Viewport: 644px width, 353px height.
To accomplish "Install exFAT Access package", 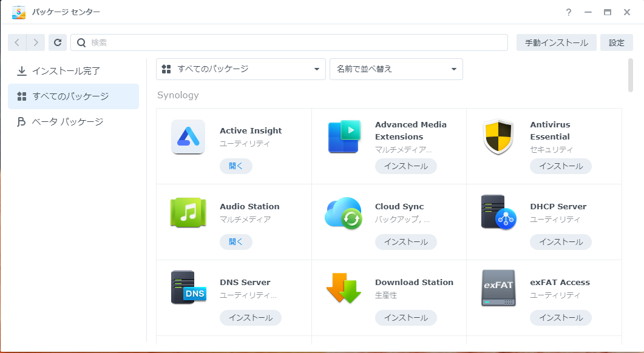I will pyautogui.click(x=561, y=318).
